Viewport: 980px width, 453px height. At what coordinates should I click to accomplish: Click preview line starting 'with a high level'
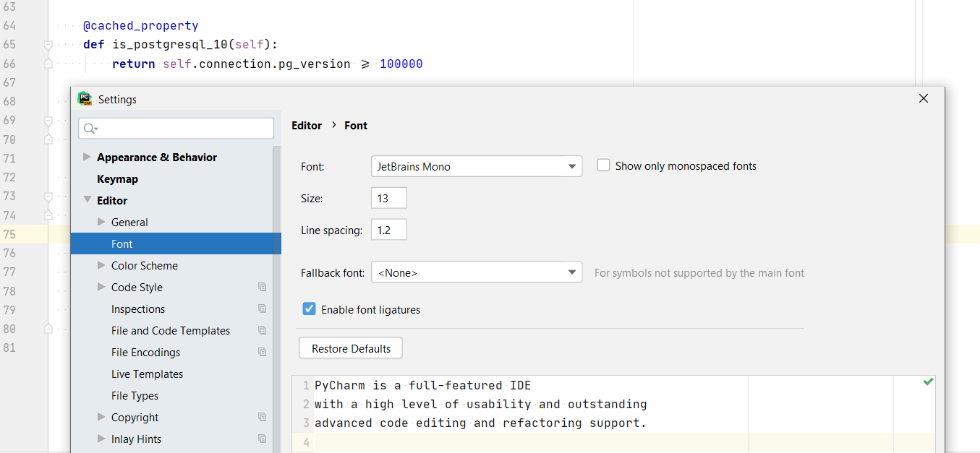pyautogui.click(x=481, y=404)
